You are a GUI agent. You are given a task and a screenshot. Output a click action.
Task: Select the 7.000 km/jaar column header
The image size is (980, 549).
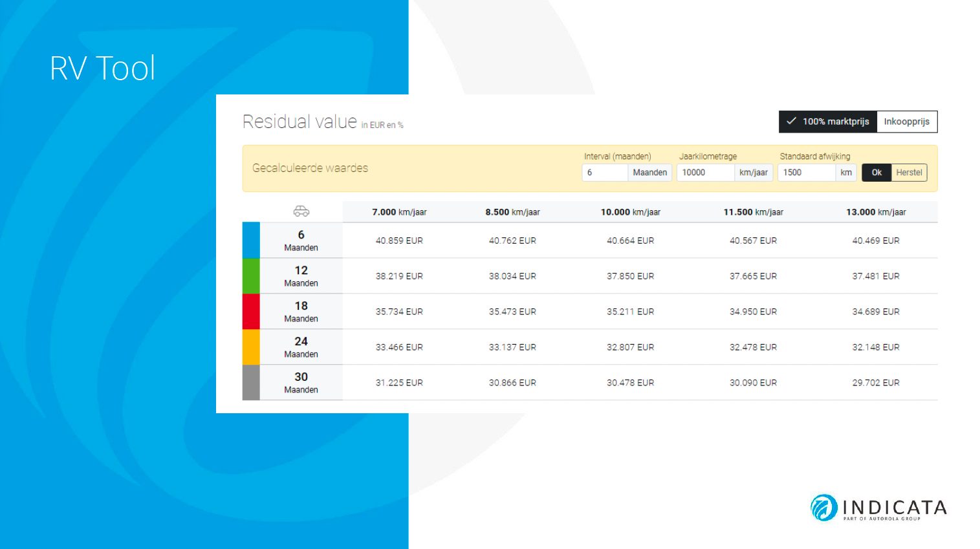tap(399, 212)
